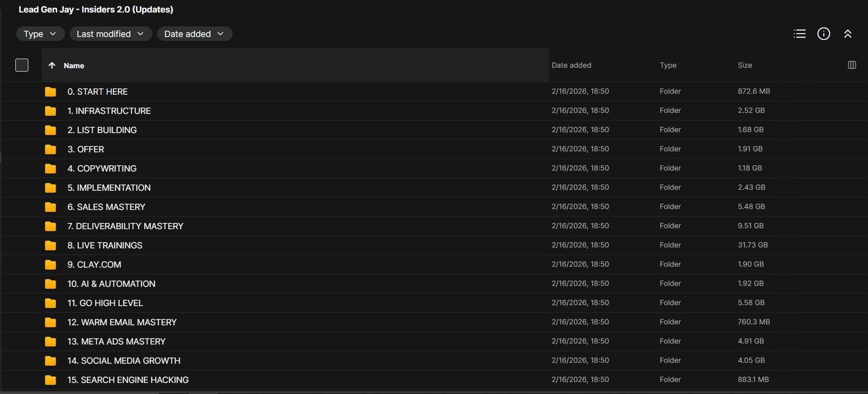Open the 13. META ADS MASTERY folder
868x394 pixels.
pos(116,342)
